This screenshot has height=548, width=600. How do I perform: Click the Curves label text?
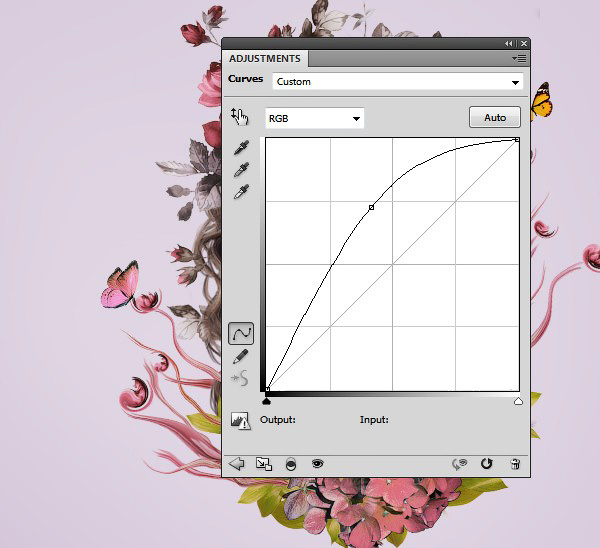coord(246,79)
